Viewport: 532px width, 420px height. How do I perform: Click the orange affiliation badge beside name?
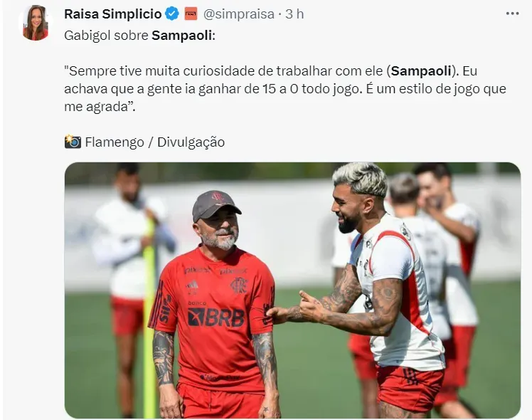coord(191,14)
